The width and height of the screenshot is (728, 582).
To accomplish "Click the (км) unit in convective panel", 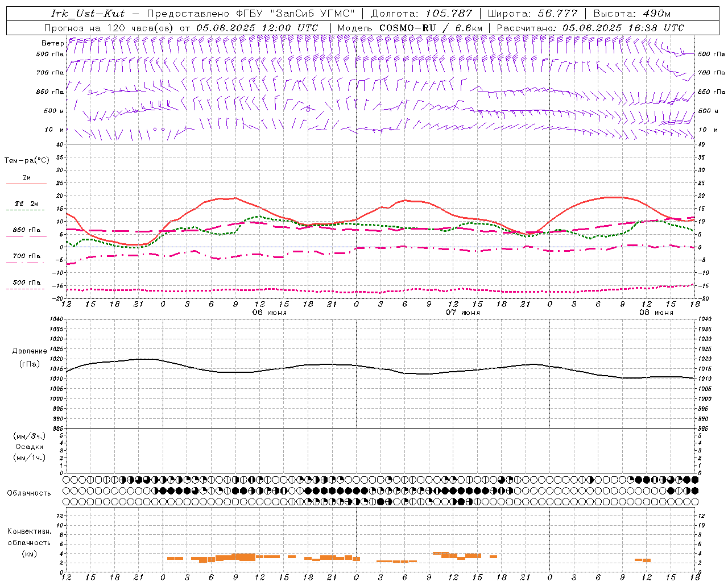I will tap(30, 554).
